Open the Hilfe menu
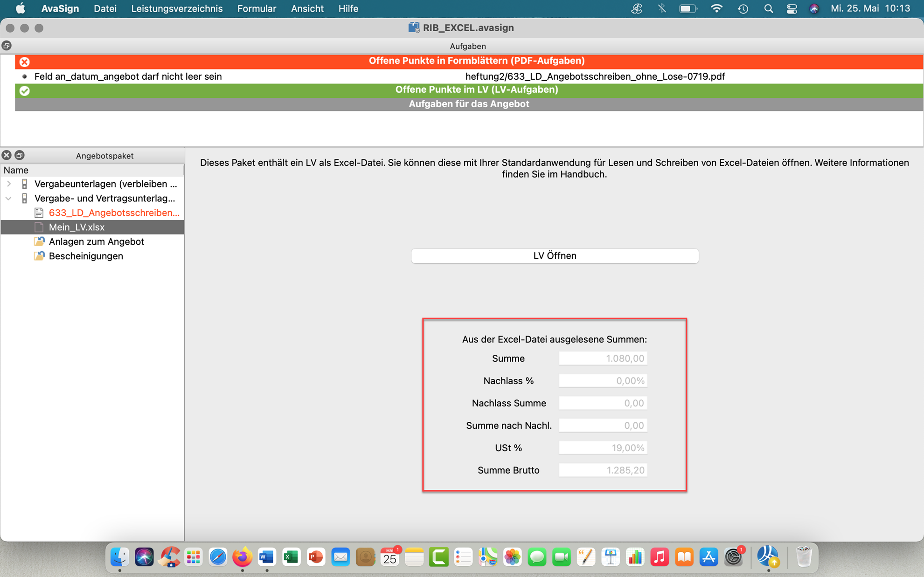Image resolution: width=924 pixels, height=577 pixels. click(x=348, y=8)
